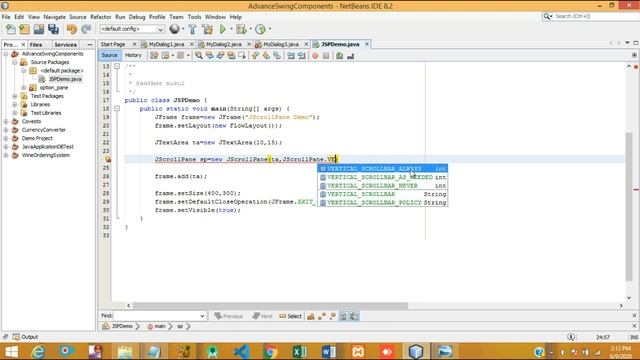Image resolution: width=640 pixels, height=360 pixels.
Task: Open Visual Studio Code from the taskbar
Action: tap(242, 351)
